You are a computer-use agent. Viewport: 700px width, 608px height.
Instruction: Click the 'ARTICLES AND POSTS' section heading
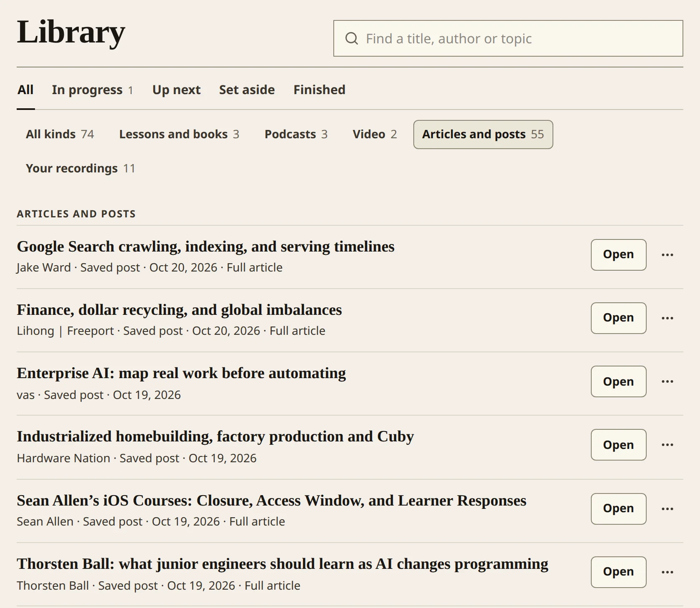pos(76,214)
